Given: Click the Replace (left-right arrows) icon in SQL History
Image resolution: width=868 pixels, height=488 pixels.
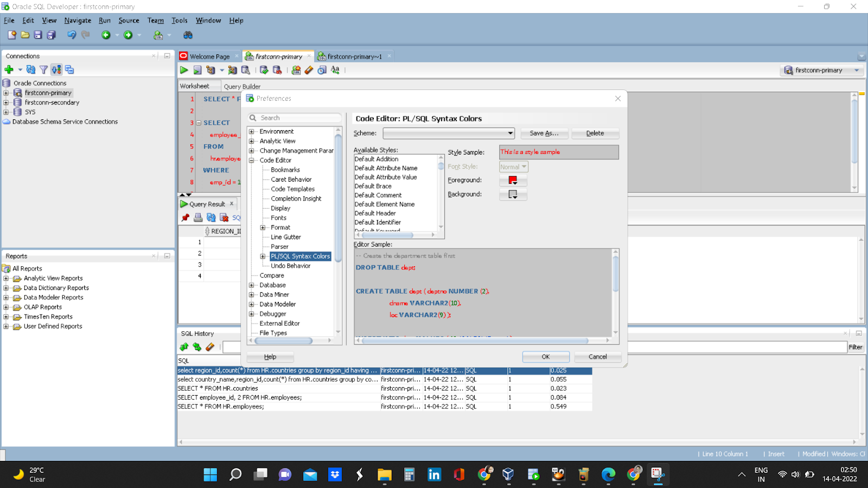Looking at the screenshot, I should pos(197,347).
